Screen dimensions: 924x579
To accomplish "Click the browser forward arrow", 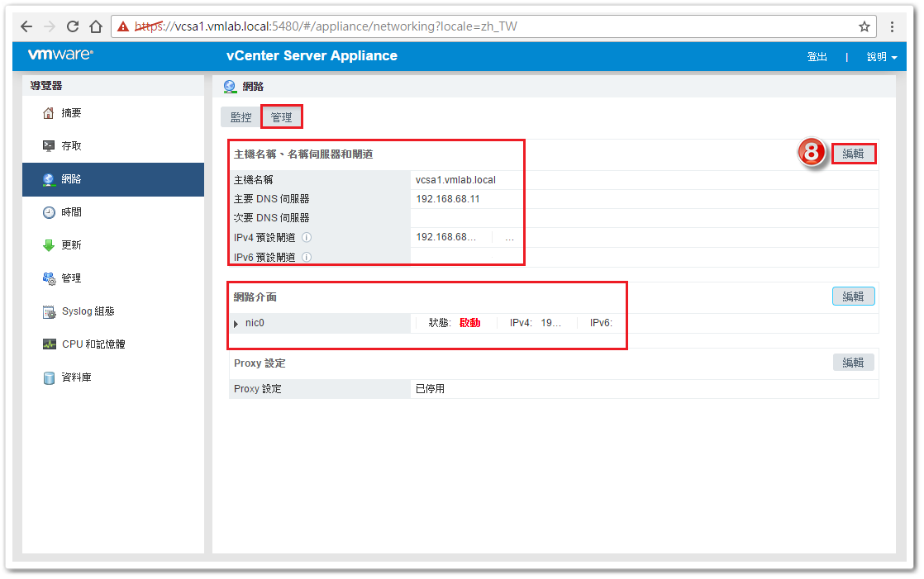I will point(50,26).
